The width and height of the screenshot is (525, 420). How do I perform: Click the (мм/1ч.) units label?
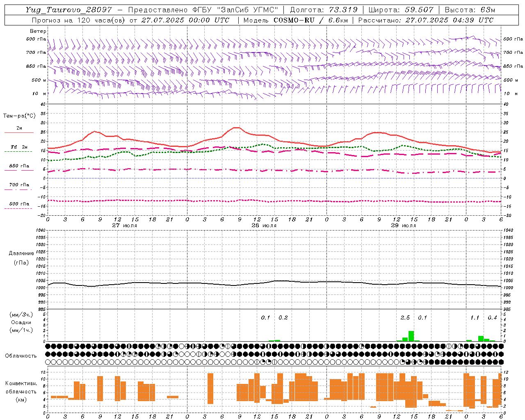coord(21,330)
